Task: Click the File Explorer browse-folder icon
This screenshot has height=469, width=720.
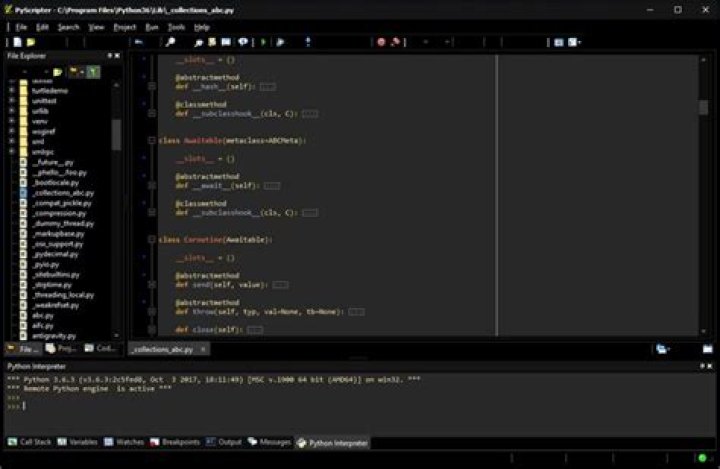Action: coord(57,72)
